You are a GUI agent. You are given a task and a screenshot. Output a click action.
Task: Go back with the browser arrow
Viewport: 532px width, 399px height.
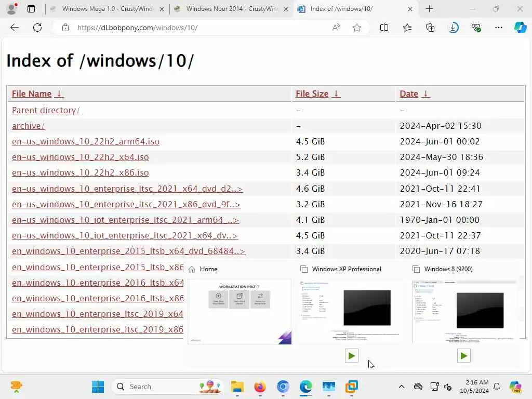click(x=15, y=28)
